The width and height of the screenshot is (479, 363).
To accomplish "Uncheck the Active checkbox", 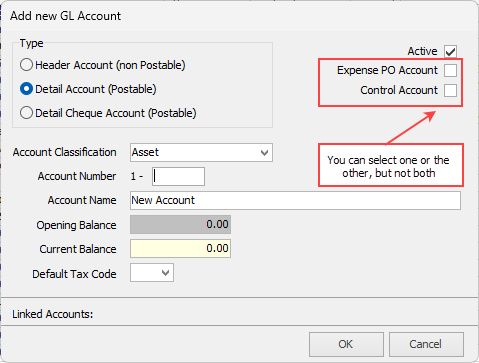I will (450, 51).
